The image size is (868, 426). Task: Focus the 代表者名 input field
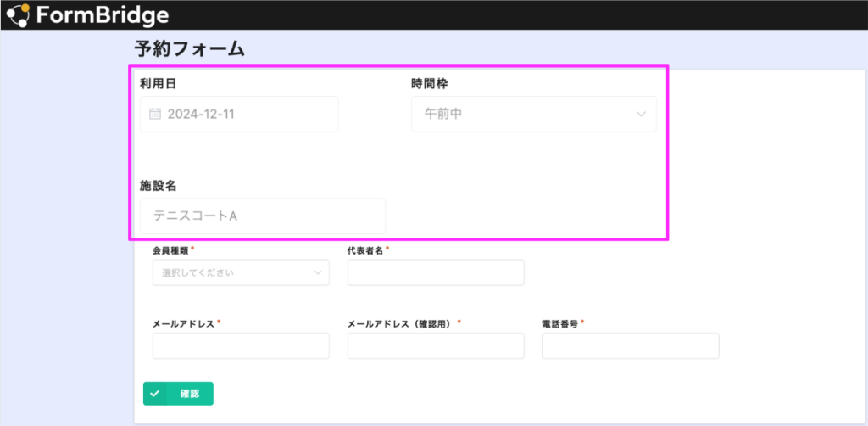pos(436,272)
